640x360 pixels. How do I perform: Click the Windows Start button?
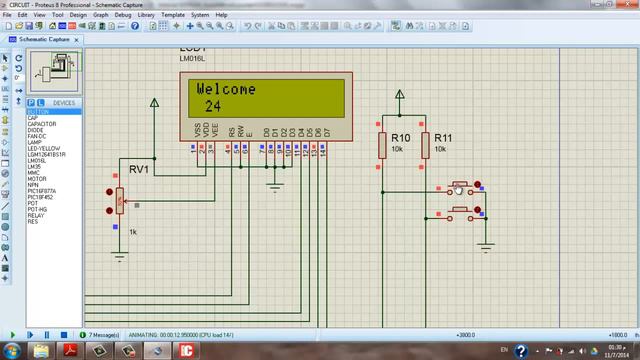click(x=12, y=351)
